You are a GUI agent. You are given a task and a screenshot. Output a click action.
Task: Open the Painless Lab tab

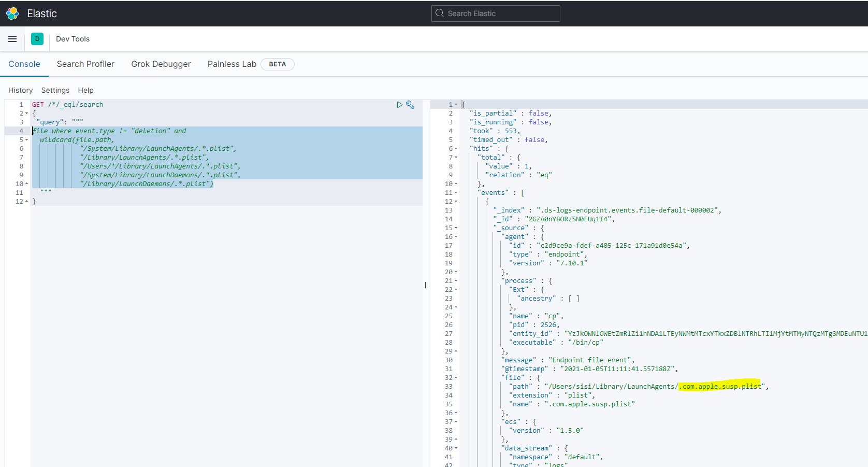tap(232, 64)
